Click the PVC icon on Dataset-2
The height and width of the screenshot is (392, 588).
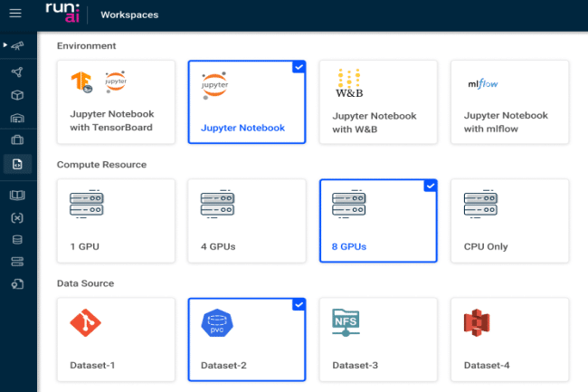pos(217,322)
